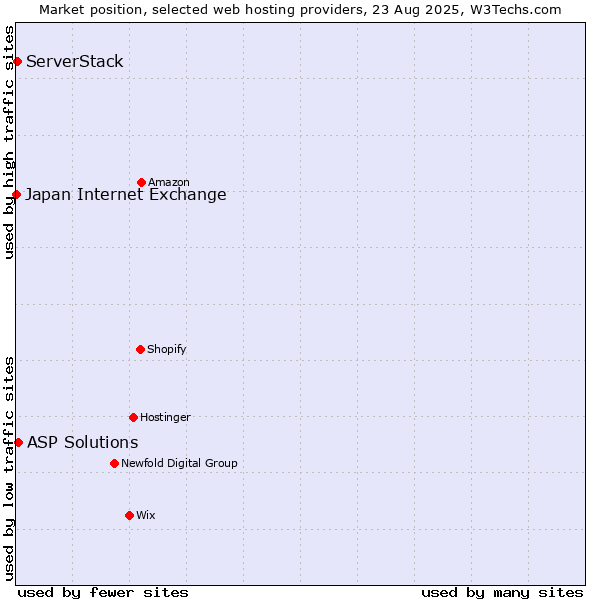Click the Japan Internet Exchange data point
This screenshot has width=600, height=600.
click(x=16, y=194)
